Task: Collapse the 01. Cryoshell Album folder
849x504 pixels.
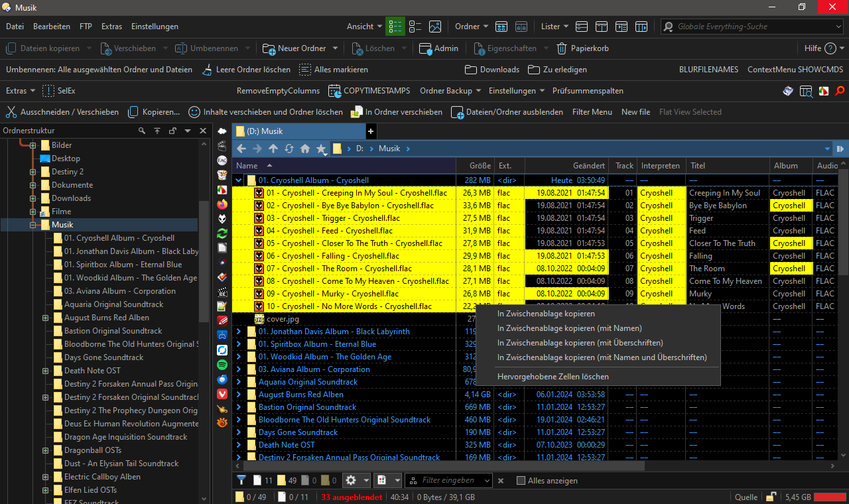Action: (239, 180)
